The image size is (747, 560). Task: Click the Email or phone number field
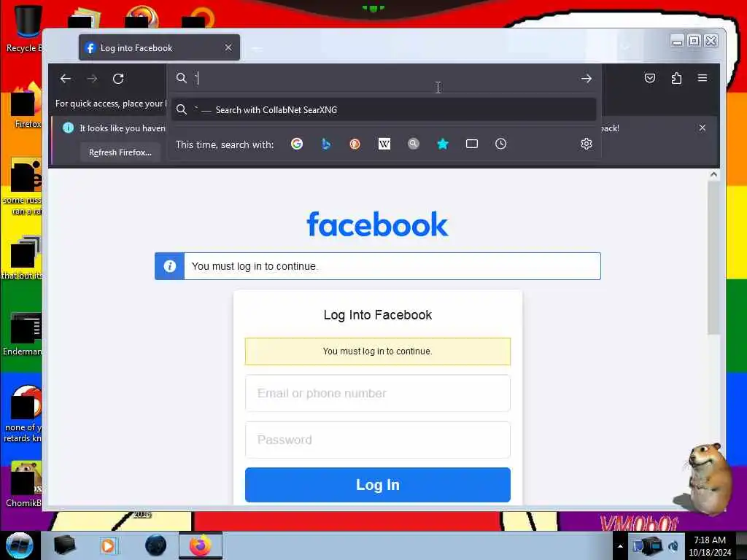point(378,393)
